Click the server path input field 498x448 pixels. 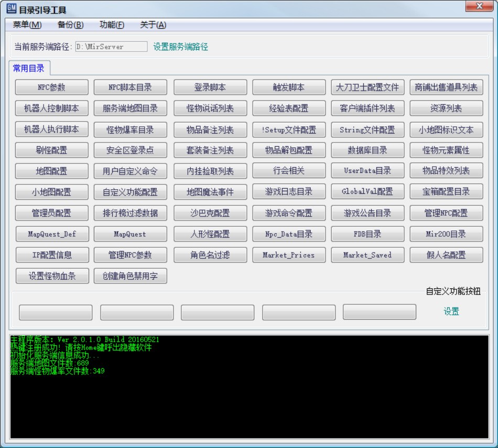pos(111,47)
